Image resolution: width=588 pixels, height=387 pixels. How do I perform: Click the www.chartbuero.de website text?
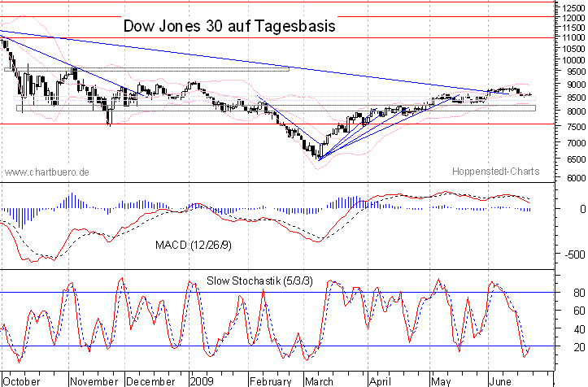[47, 172]
